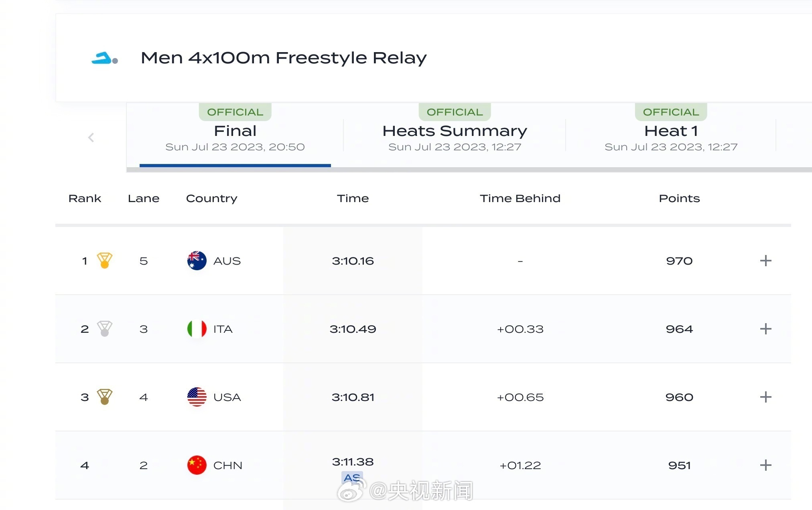Expand the ITA row details with plus
Image resolution: width=812 pixels, height=510 pixels.
(765, 329)
